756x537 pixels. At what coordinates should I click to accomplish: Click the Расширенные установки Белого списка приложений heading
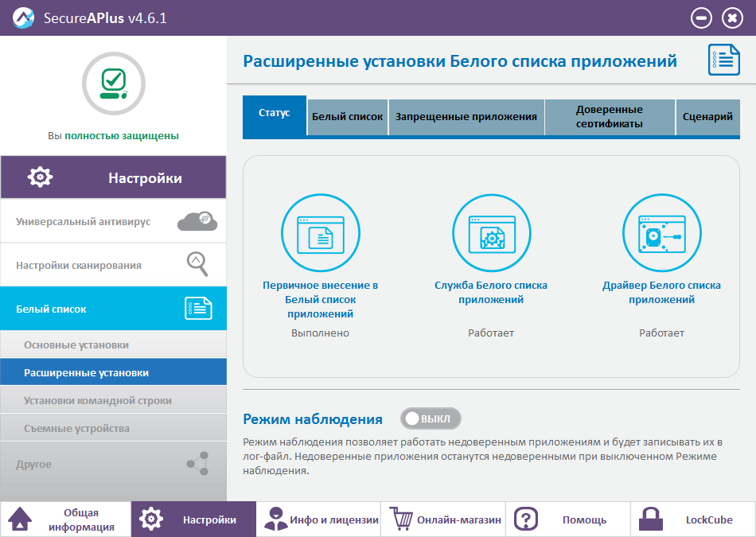pyautogui.click(x=460, y=61)
